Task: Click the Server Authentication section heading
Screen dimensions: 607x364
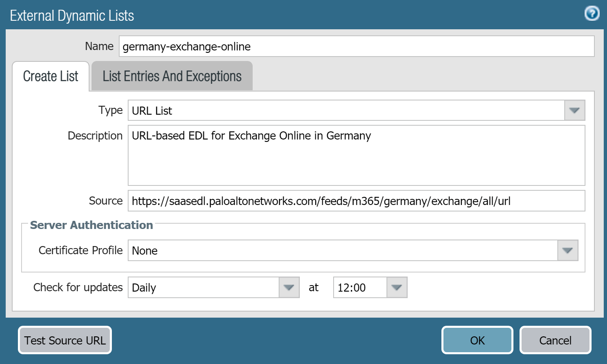Action: coord(92,225)
